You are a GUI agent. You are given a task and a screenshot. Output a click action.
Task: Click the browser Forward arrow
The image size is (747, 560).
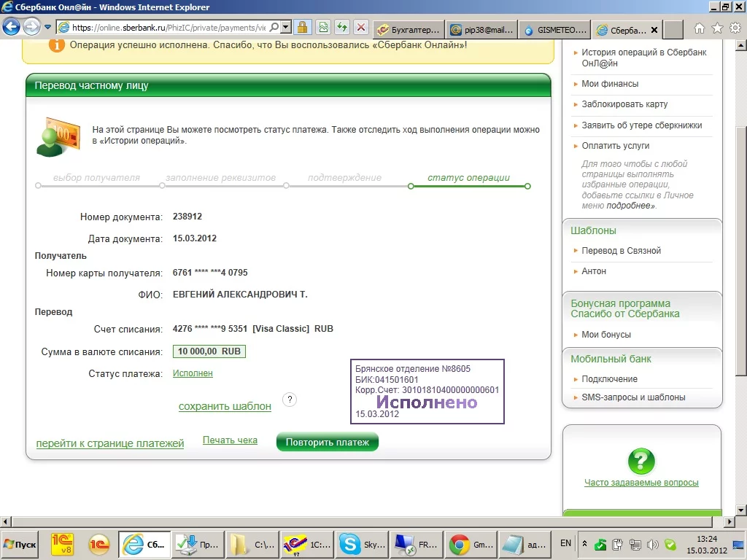click(x=32, y=27)
